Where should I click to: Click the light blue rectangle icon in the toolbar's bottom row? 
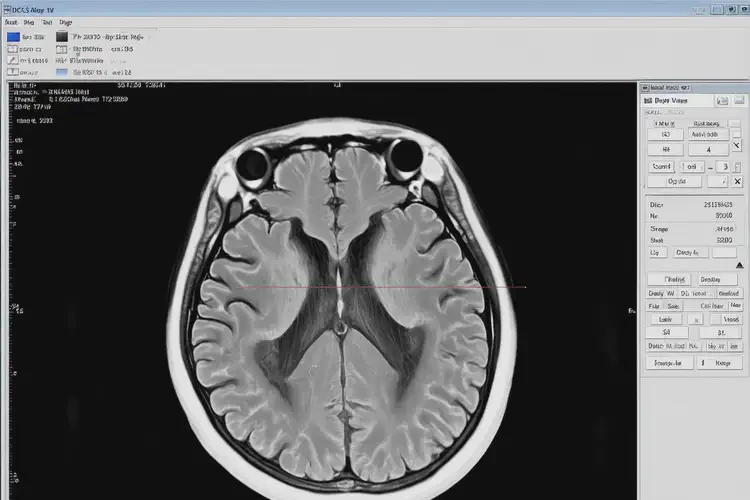62,72
